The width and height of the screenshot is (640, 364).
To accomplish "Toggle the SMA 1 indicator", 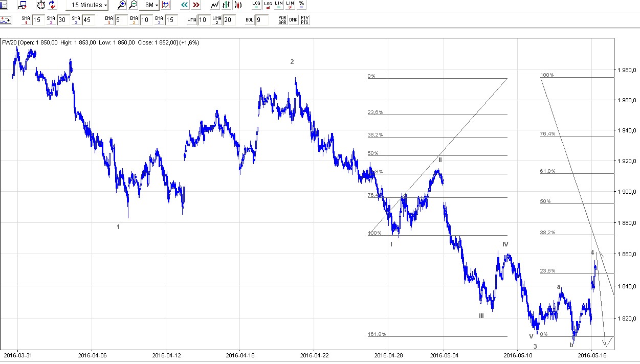I will 26,20.
